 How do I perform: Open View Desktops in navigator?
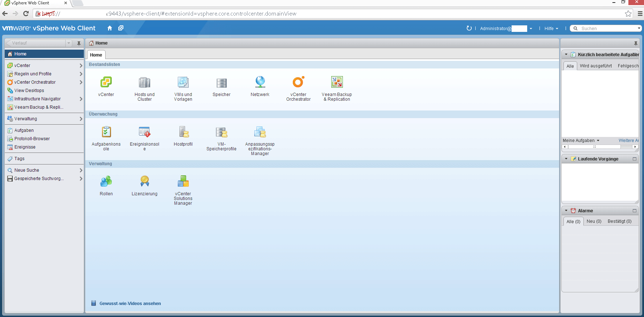[44, 91]
